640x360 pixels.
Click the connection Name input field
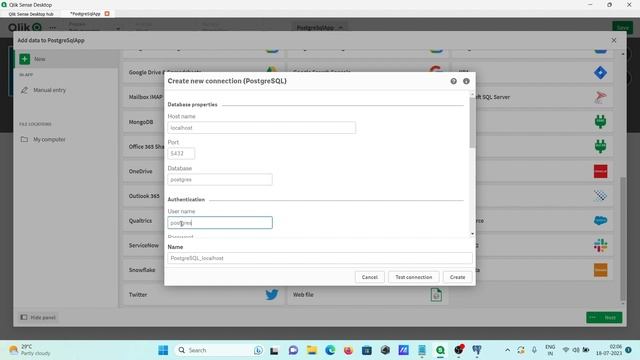click(x=320, y=258)
